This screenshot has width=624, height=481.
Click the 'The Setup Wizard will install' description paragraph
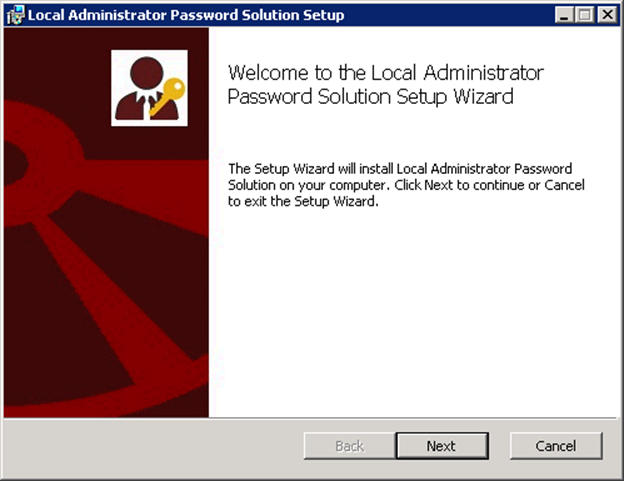[x=406, y=185]
